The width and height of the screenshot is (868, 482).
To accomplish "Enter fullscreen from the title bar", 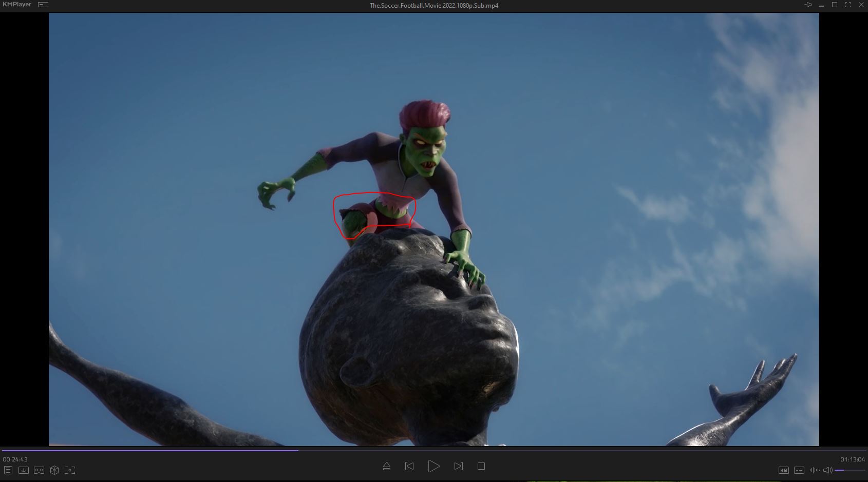I will [x=848, y=5].
